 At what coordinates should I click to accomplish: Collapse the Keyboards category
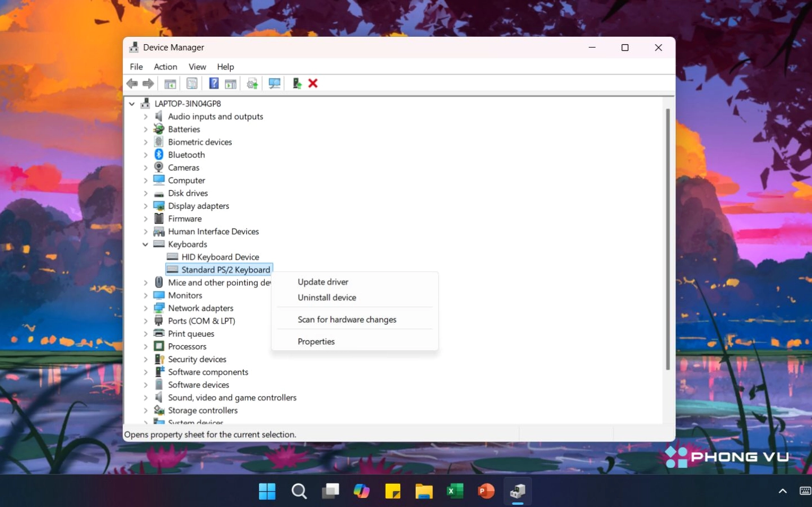(x=145, y=244)
